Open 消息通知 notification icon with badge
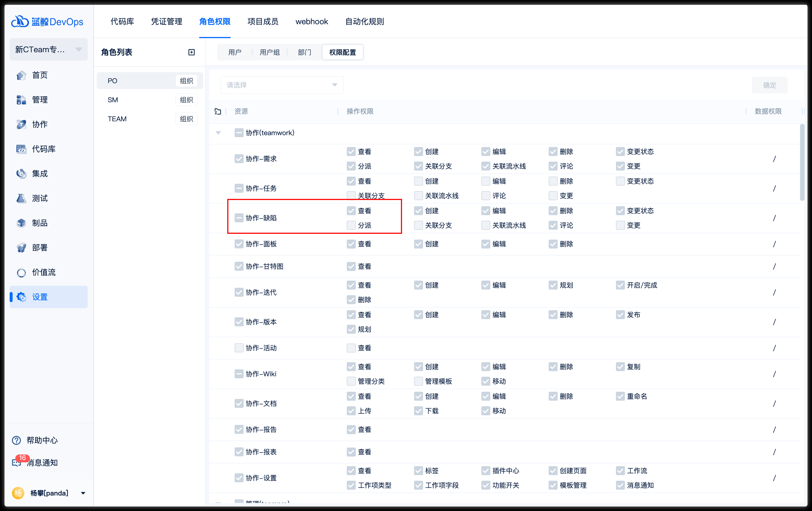812x511 pixels. tap(17, 462)
